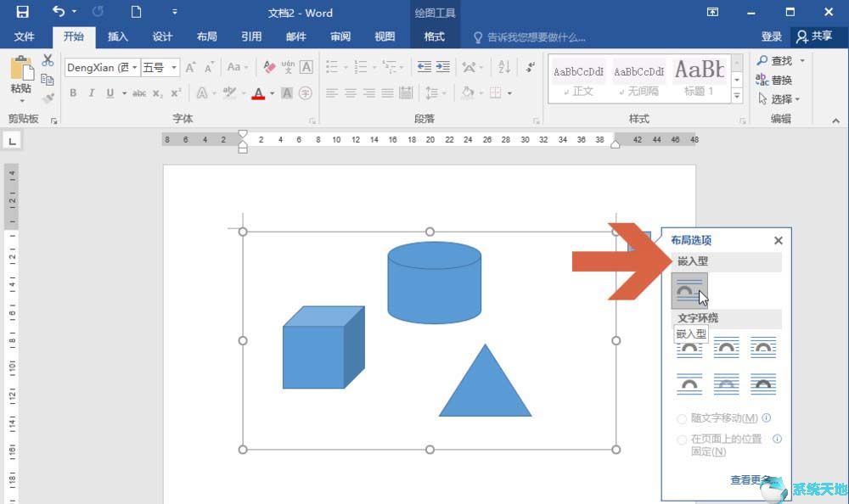Copy selection with the copy icon
Viewport: 849px width, 504px height.
point(48,79)
